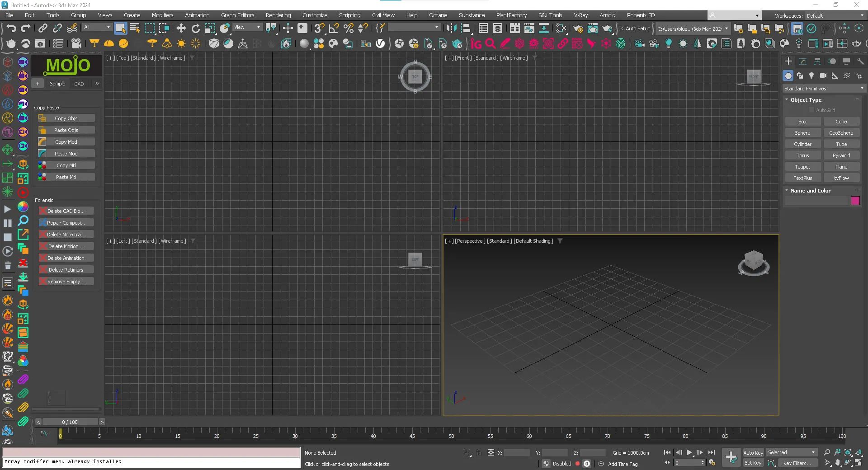
Task: Open the Modify panel tab icon
Action: pos(803,61)
